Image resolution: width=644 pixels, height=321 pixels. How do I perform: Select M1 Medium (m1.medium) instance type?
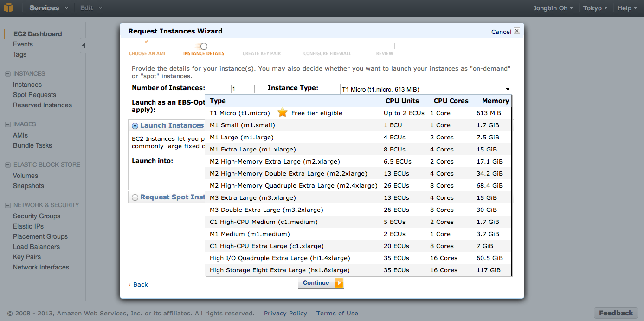click(x=358, y=234)
